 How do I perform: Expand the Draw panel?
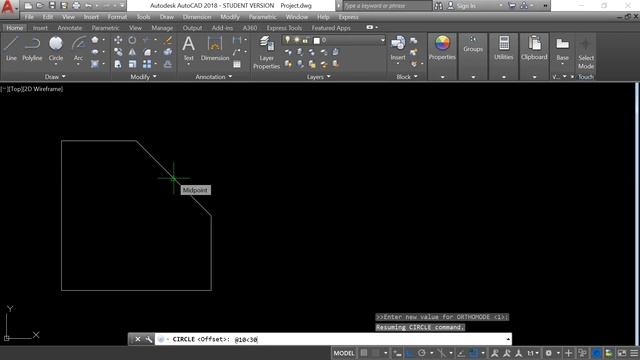[x=55, y=77]
